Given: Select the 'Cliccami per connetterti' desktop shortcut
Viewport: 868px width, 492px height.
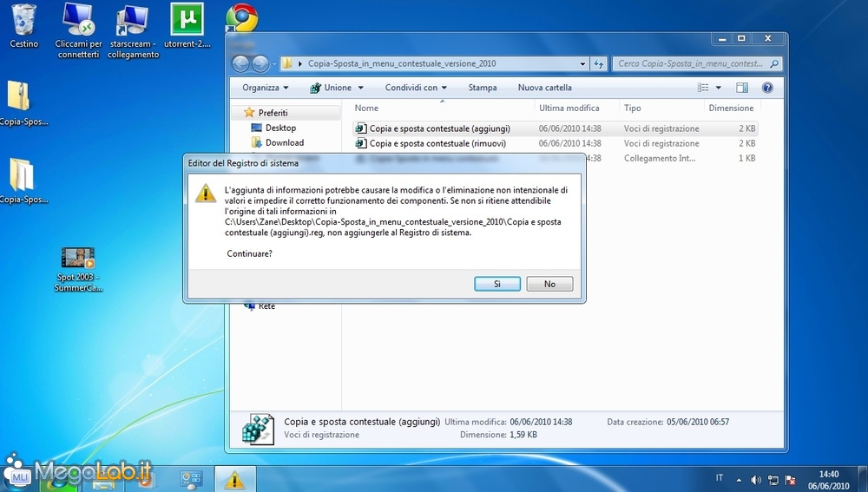Looking at the screenshot, I should [79, 30].
